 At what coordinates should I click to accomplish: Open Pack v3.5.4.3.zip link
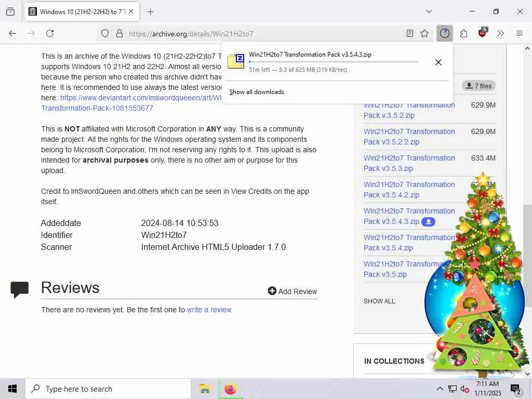click(409, 216)
